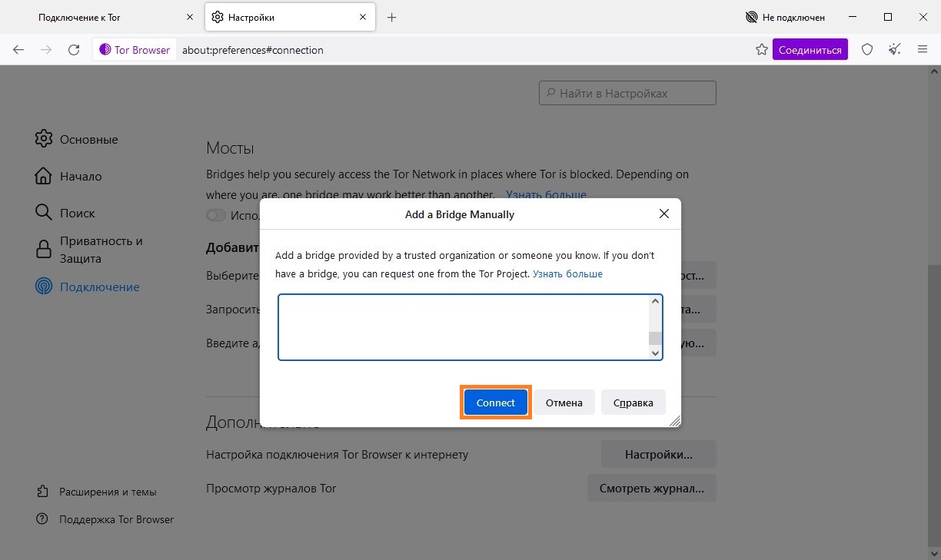Image resolution: width=941 pixels, height=560 pixels.
Task: Click the lock icon beside Приватность
Action: (x=44, y=250)
